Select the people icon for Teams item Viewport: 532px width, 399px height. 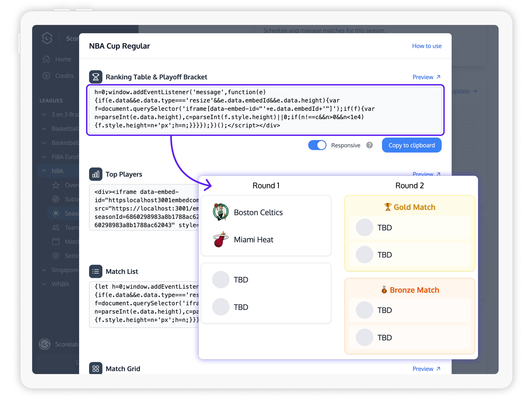coord(56,227)
